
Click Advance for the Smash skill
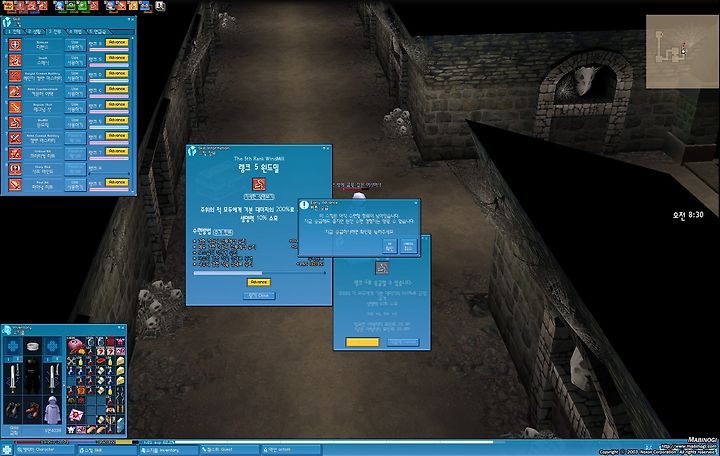pos(117,58)
